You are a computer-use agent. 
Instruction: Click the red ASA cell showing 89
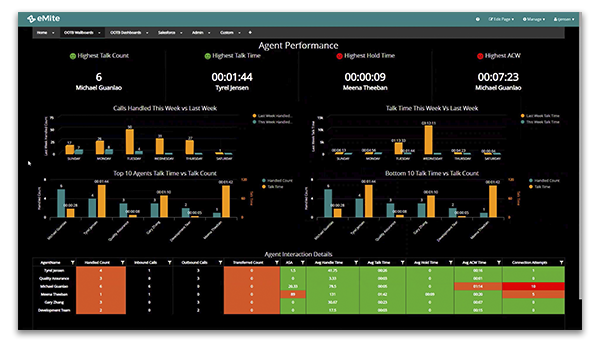(x=293, y=294)
